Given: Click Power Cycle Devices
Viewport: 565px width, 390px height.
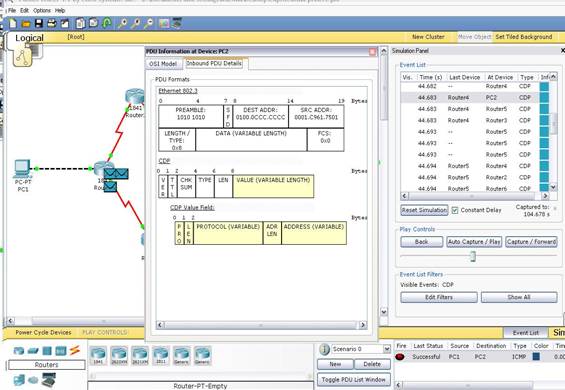Looking at the screenshot, I should pyautogui.click(x=43, y=333).
